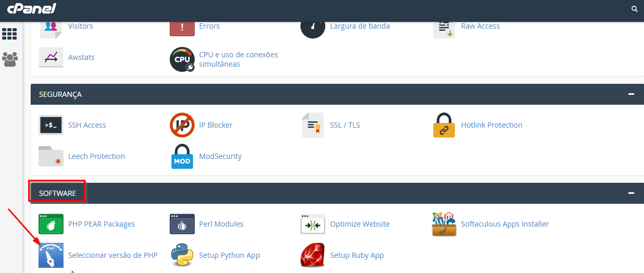Open the SSL / TLS link
Screen dimensions: 644x273
click(345, 125)
